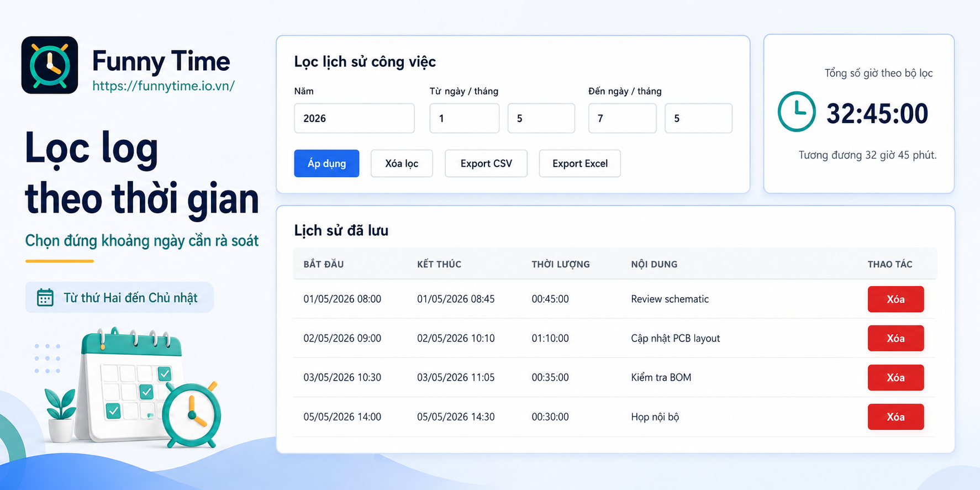Click the BẮT ĐẦU column header

coord(324,264)
